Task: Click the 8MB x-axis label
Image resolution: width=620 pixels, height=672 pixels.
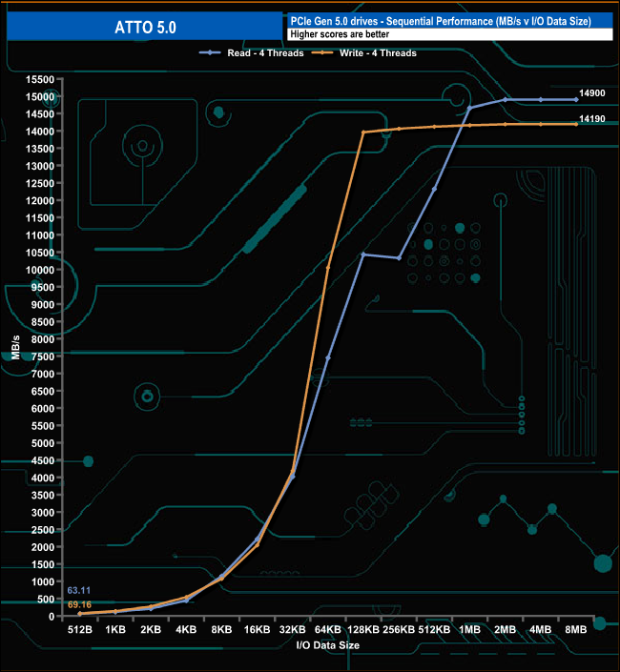Action: 576,631
